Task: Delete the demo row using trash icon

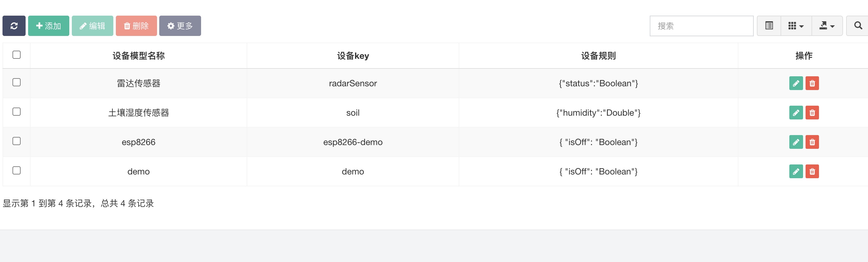Action: pos(812,171)
